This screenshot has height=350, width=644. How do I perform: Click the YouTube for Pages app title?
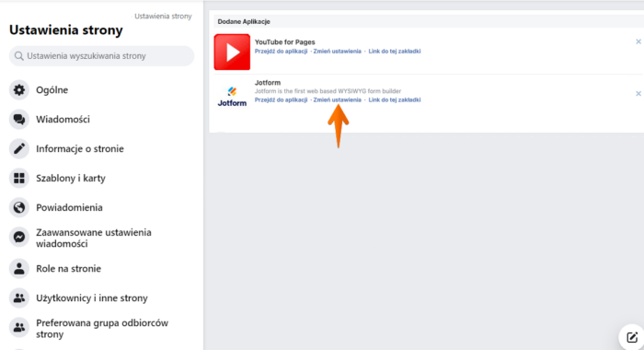284,42
